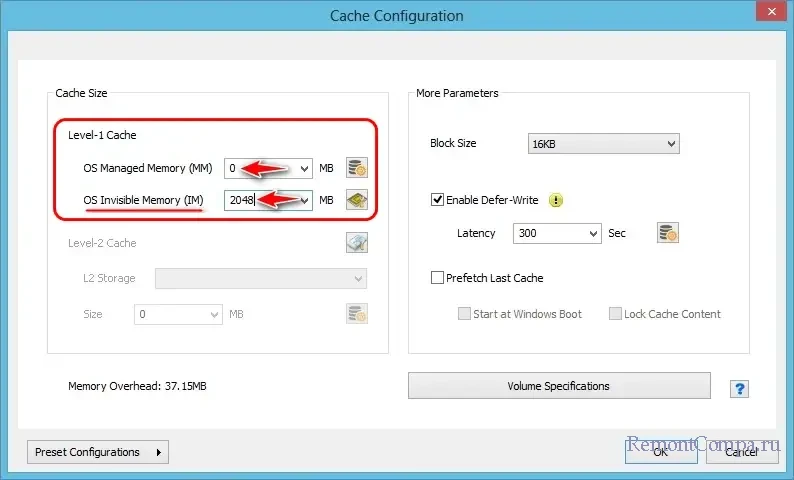Click the icon beside OS Invisible Memory
The image size is (794, 480).
point(357,200)
